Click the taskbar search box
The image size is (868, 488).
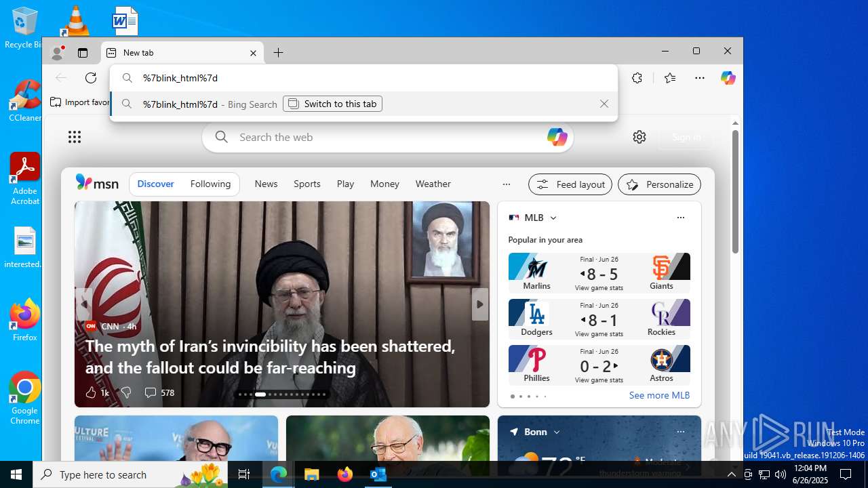(130, 474)
